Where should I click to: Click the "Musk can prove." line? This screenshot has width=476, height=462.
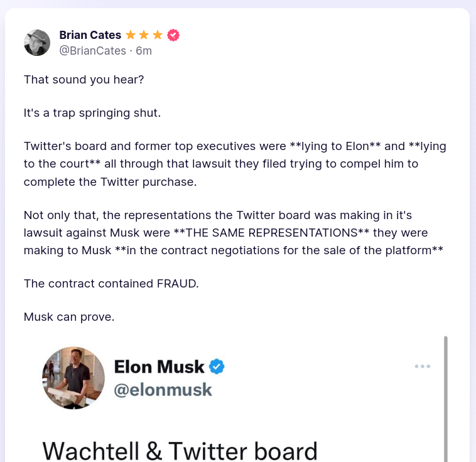tap(69, 317)
